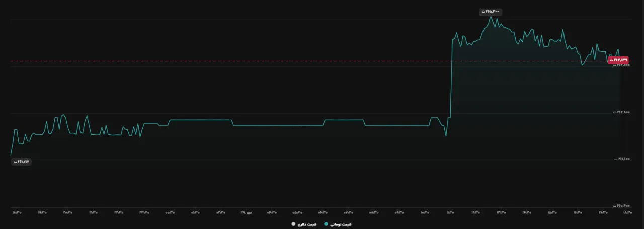Viewport: 644px width, 229px height.
Task: Click the peak point of the price line
Action: (491, 17)
